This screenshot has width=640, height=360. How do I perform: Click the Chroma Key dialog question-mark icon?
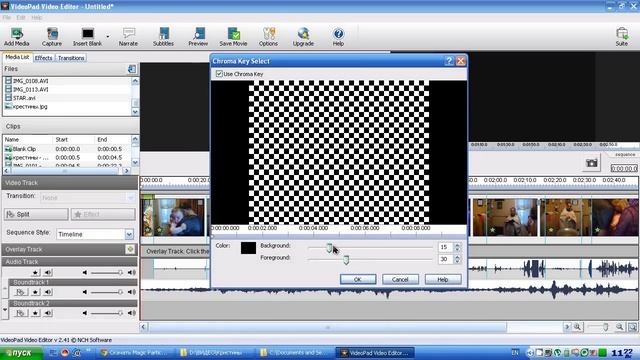[x=449, y=61]
